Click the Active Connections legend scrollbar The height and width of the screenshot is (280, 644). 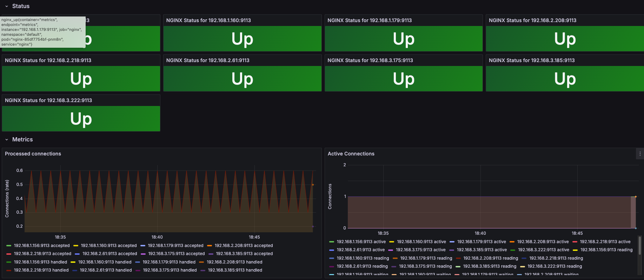pos(640,245)
